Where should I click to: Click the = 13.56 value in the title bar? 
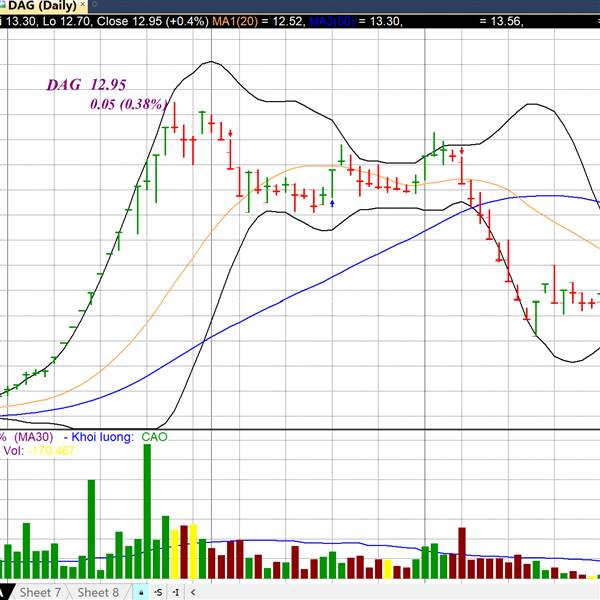[x=501, y=21]
